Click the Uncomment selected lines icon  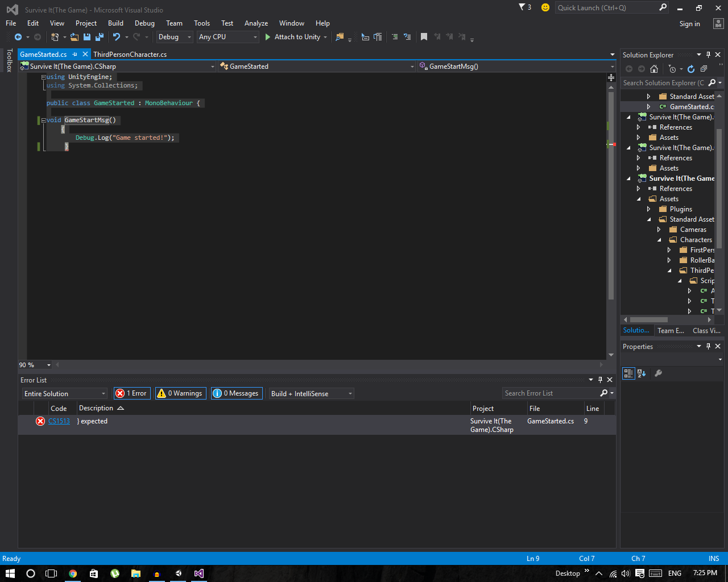(407, 37)
